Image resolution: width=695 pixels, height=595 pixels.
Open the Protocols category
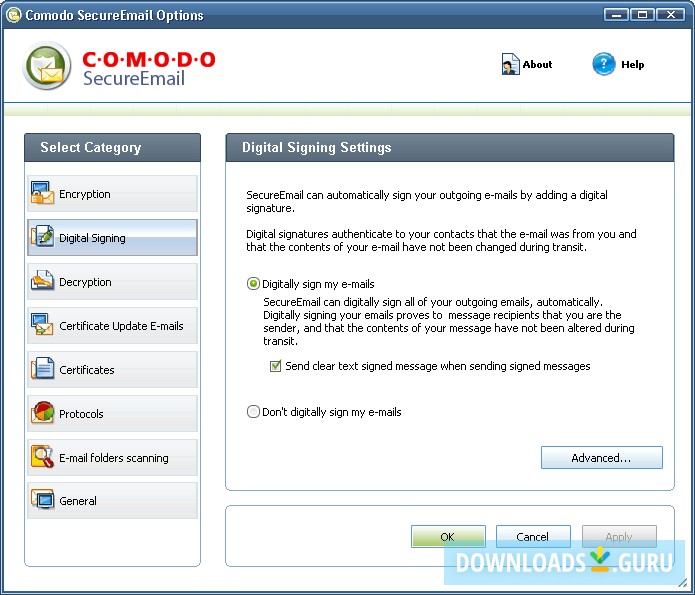point(112,413)
